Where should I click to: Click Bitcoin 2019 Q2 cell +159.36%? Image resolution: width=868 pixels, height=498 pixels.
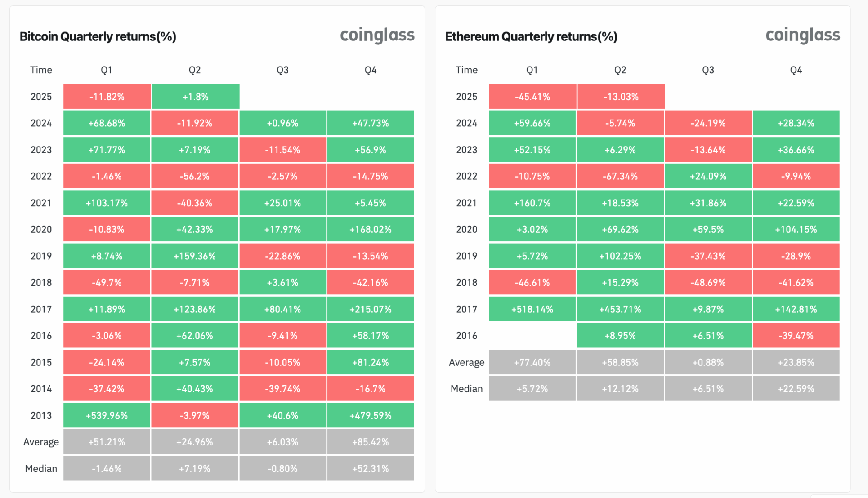[194, 256]
